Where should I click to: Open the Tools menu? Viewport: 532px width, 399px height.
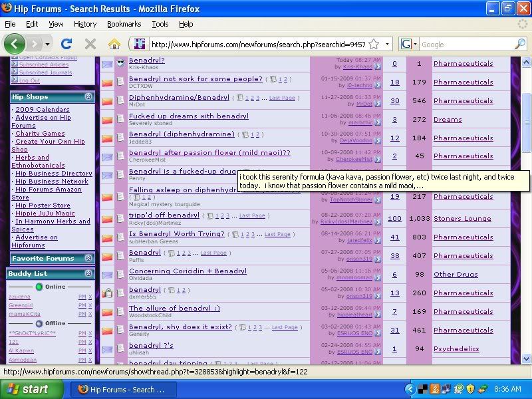click(160, 24)
